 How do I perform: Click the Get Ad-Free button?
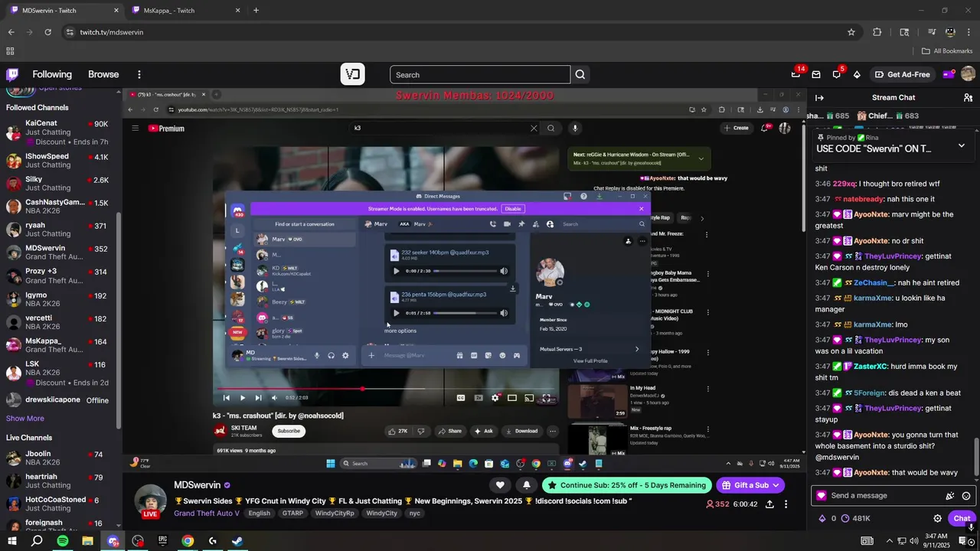coord(901,74)
